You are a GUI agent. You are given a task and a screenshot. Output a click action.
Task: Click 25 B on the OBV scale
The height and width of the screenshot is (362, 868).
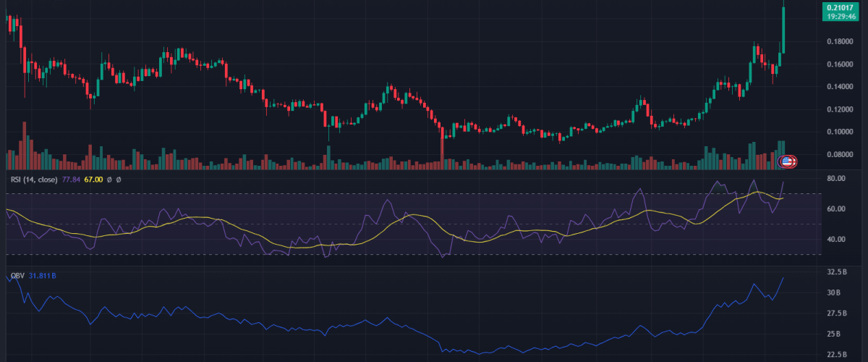point(834,334)
